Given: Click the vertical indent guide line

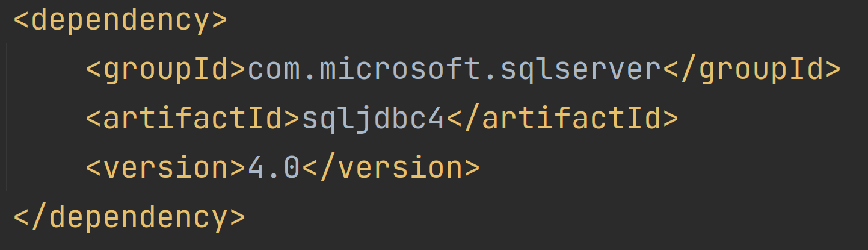Looking at the screenshot, I should [x=7, y=117].
